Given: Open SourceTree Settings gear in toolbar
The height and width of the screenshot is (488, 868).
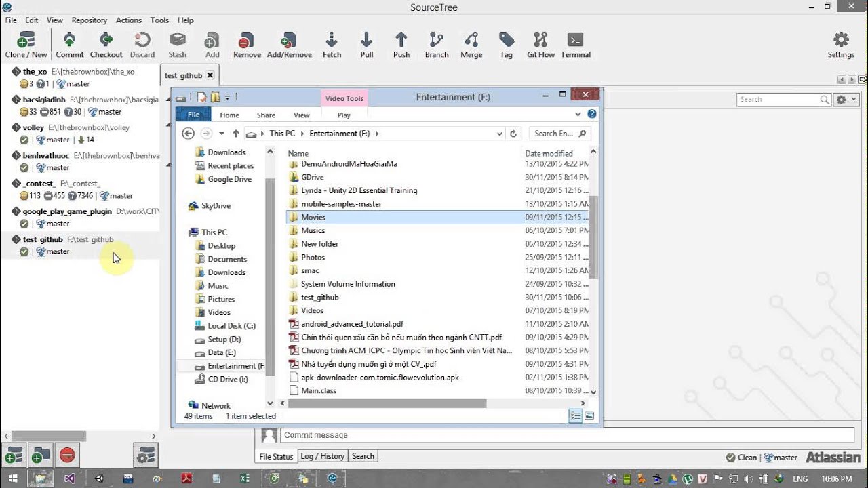Looking at the screenshot, I should [x=841, y=45].
